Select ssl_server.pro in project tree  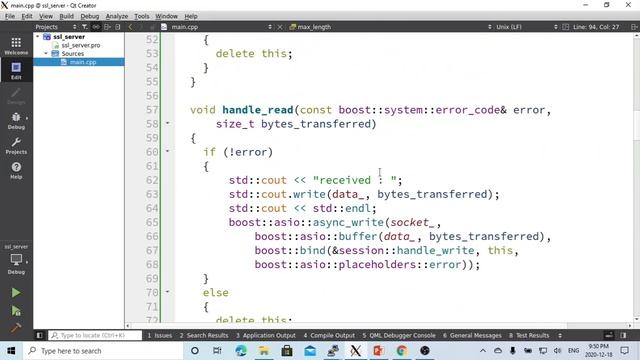[x=80, y=45]
